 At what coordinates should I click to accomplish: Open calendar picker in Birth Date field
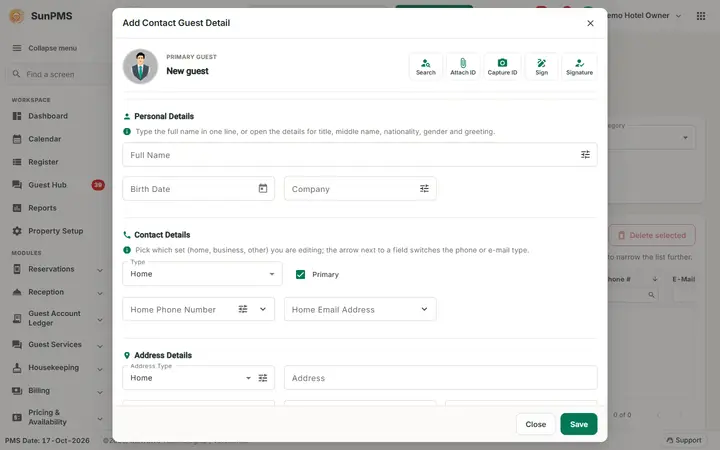(x=263, y=188)
